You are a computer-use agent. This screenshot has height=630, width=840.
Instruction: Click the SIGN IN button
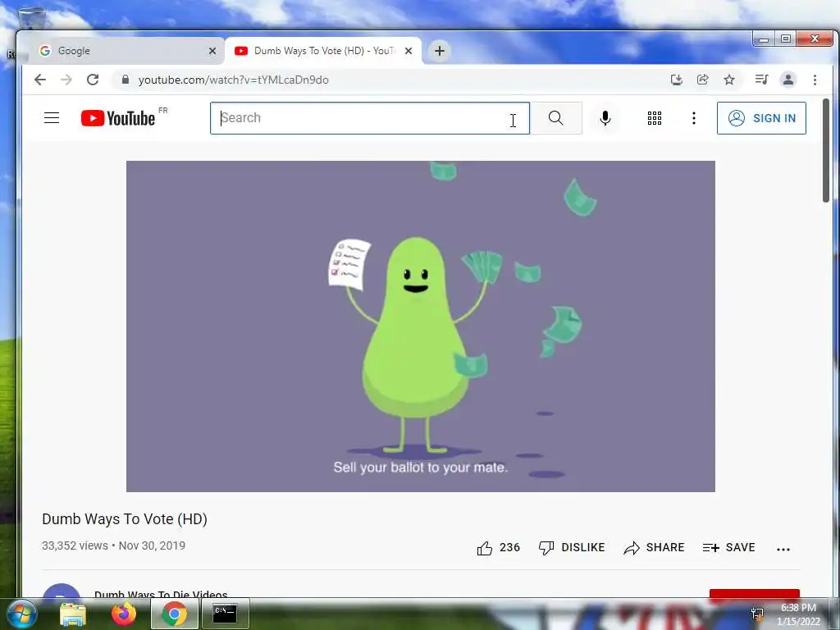(761, 118)
